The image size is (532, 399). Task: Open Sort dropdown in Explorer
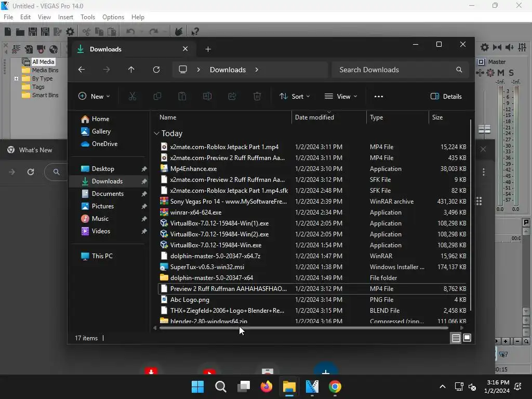[x=294, y=96]
